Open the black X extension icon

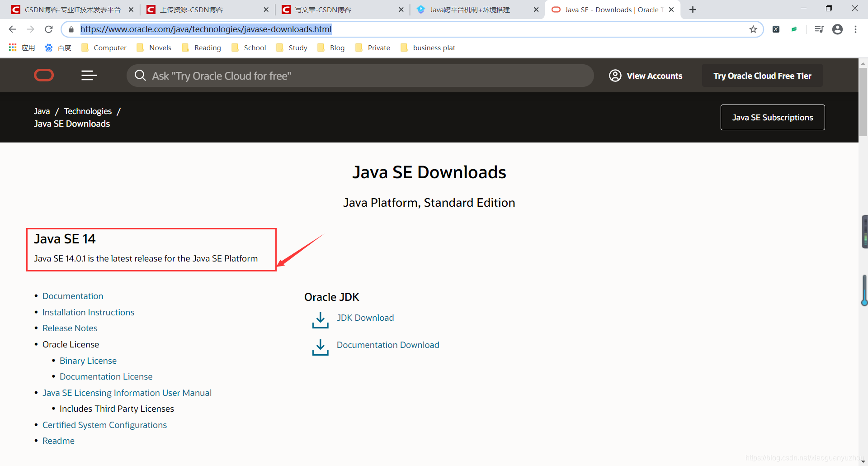[776, 29]
